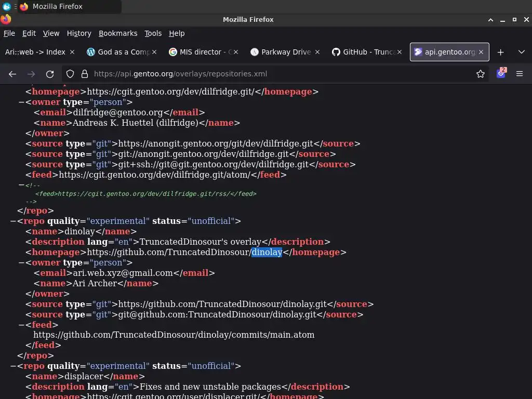Screen dimensions: 532x399
Task: Close the api.gentoo.org tab
Action: click(x=481, y=52)
